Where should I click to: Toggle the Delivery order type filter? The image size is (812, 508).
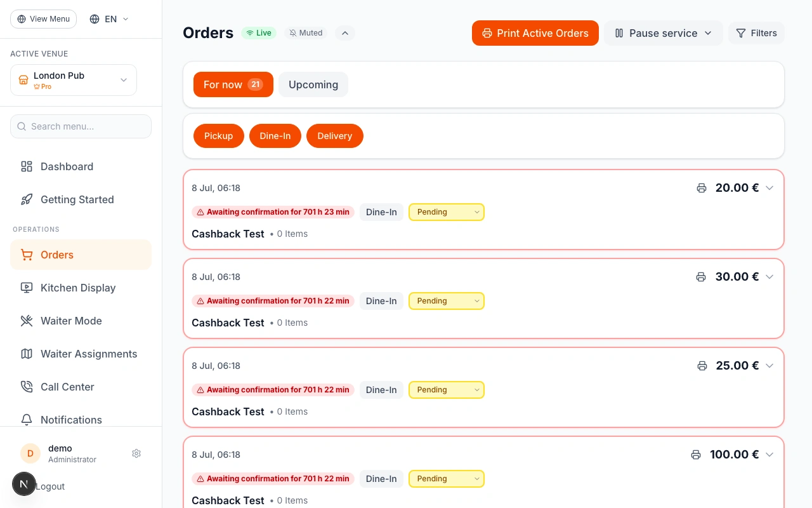(x=335, y=136)
